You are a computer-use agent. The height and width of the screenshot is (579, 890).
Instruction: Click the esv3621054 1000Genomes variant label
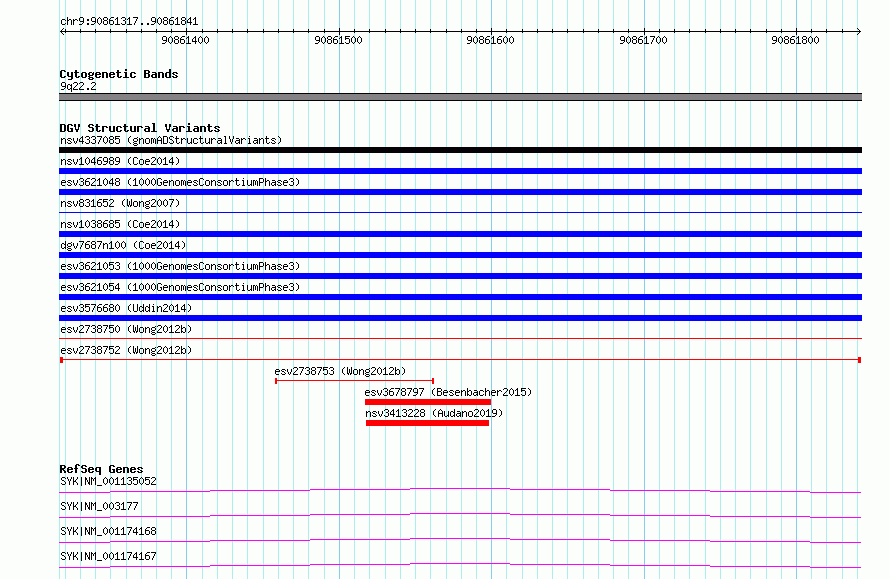coord(180,287)
